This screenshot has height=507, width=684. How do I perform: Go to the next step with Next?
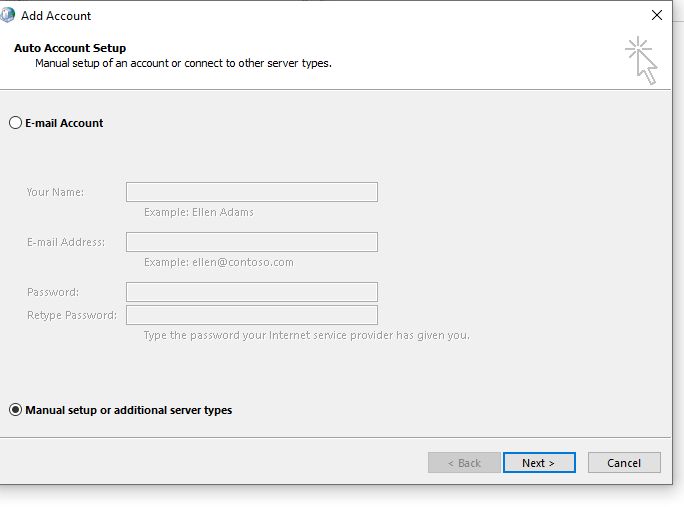point(539,462)
